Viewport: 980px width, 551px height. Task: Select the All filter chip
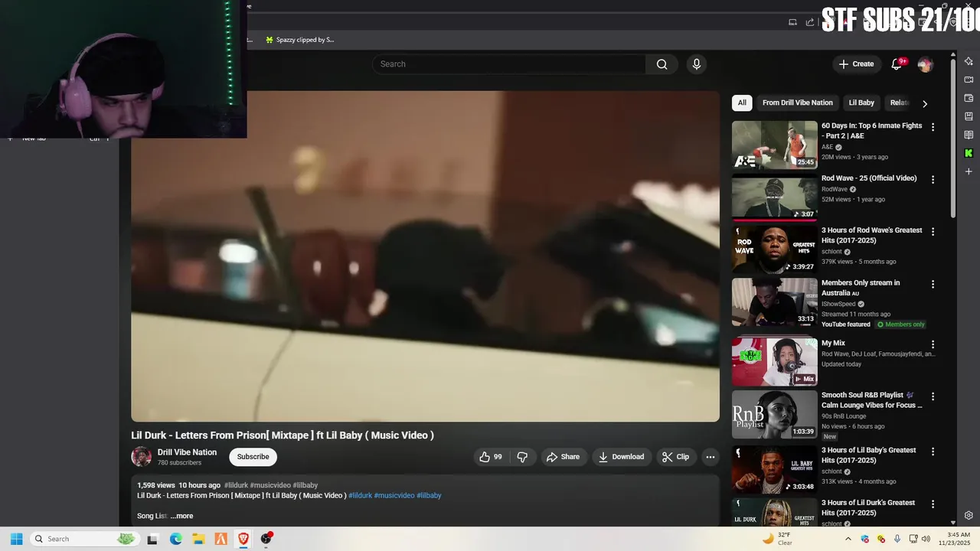point(742,103)
